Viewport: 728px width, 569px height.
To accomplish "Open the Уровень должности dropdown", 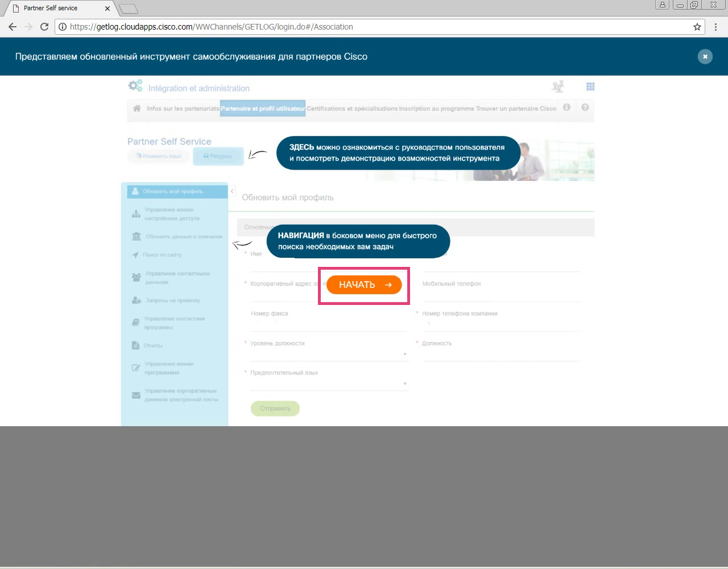I will point(330,354).
